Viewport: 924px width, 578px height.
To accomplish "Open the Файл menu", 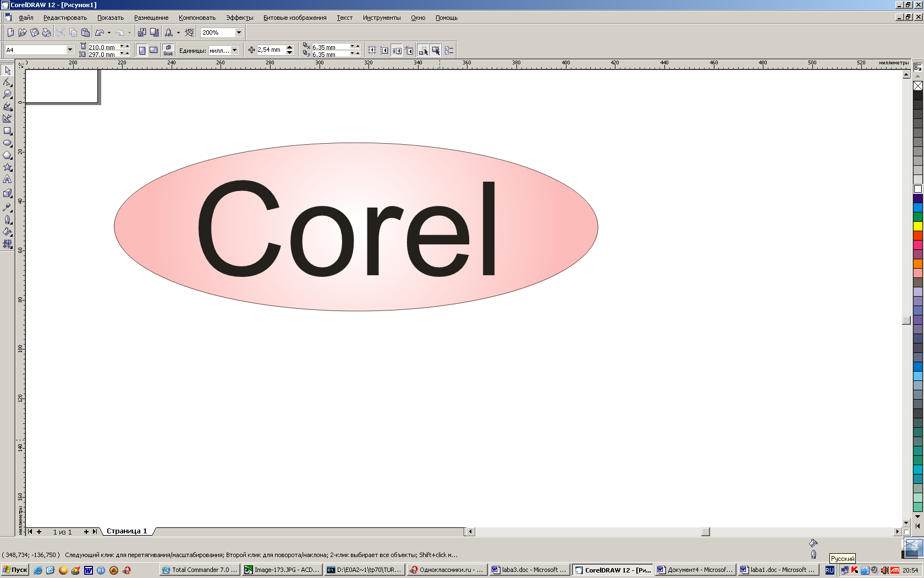I will point(26,18).
